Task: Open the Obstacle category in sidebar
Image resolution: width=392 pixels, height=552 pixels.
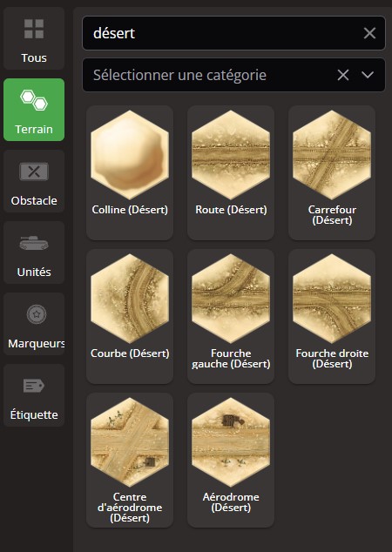Action: pos(34,181)
